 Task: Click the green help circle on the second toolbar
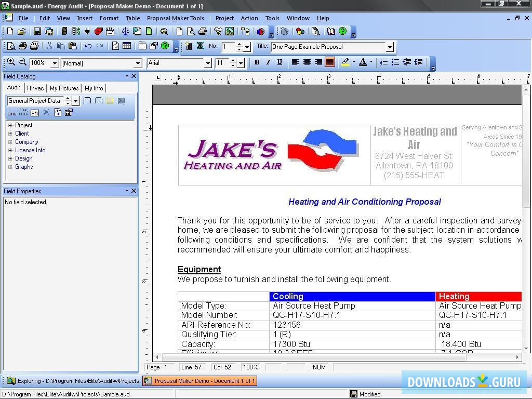pos(165,46)
